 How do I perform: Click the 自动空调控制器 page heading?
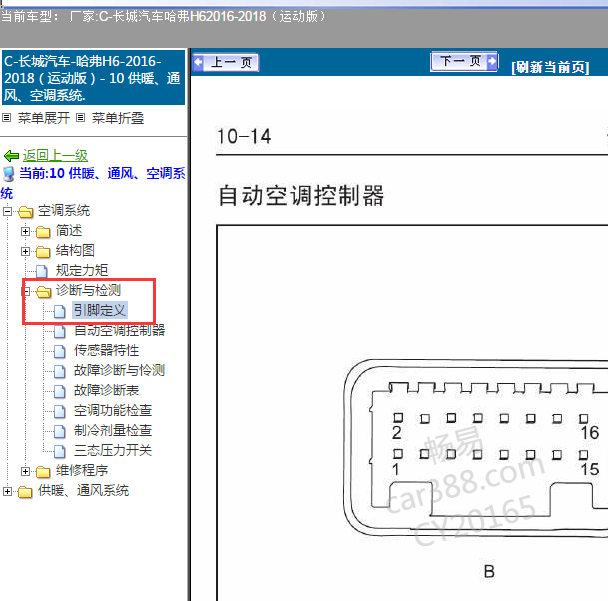coord(301,195)
